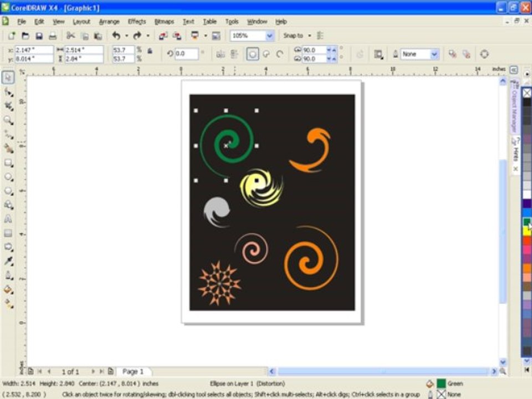
Task: Click the object width input field
Action: (84, 50)
